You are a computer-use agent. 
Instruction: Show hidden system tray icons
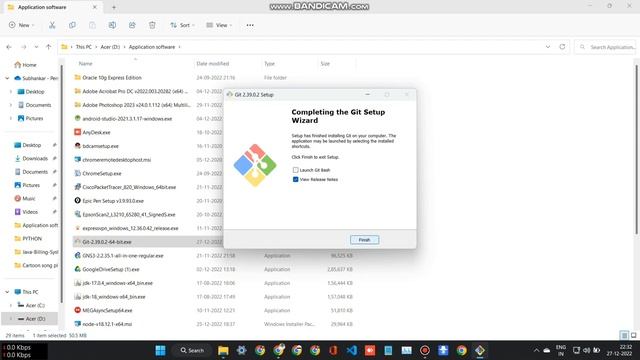tap(536, 350)
